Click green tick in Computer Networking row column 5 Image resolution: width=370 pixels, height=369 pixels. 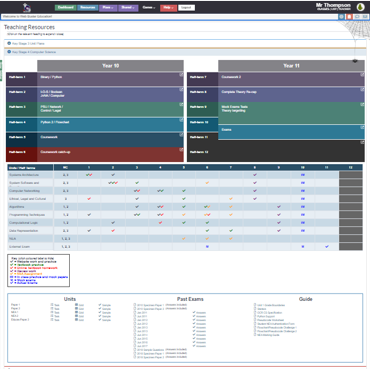(184, 191)
